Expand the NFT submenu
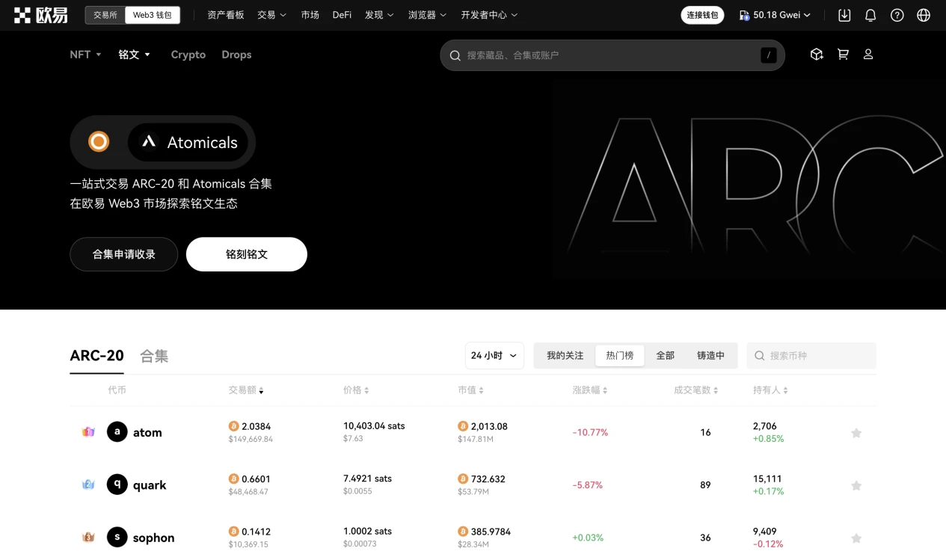This screenshot has width=946, height=560. pyautogui.click(x=85, y=55)
